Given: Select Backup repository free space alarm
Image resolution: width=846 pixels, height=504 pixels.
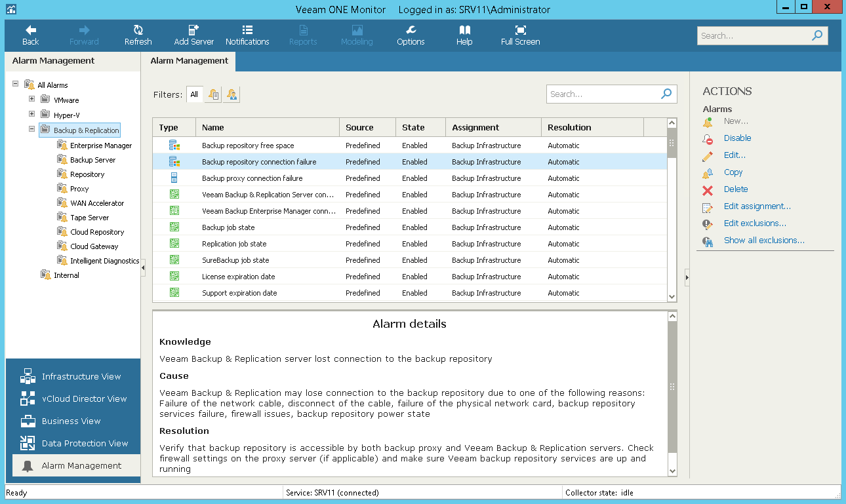Looking at the screenshot, I should pos(410,145).
